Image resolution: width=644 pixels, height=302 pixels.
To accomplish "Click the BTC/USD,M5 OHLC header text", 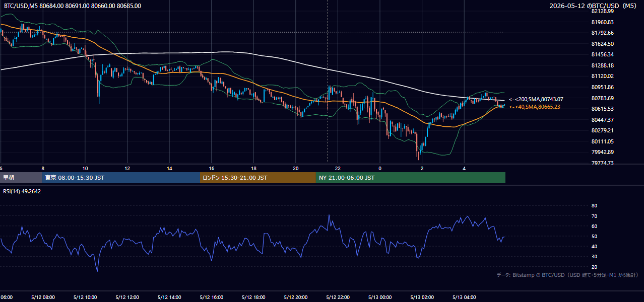I will 73,6.
